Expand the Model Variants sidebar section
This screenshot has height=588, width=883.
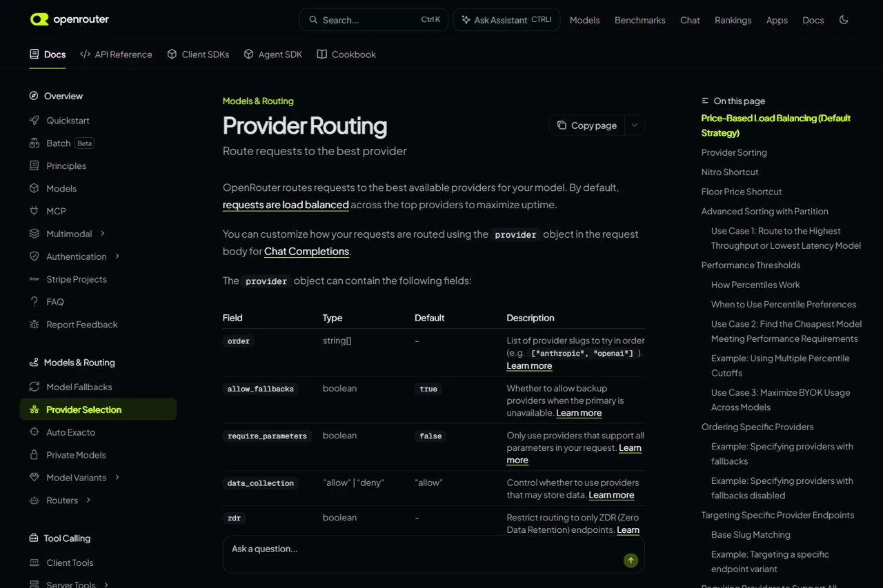coord(117,478)
